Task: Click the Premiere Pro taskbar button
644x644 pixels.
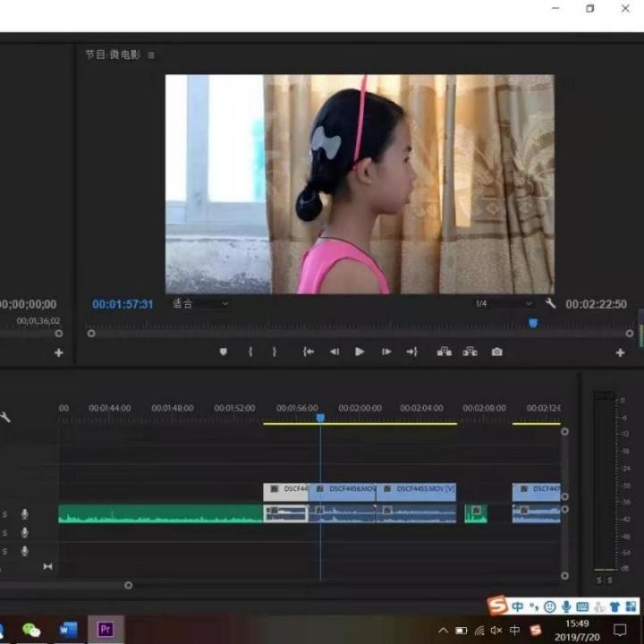Action: point(106,630)
